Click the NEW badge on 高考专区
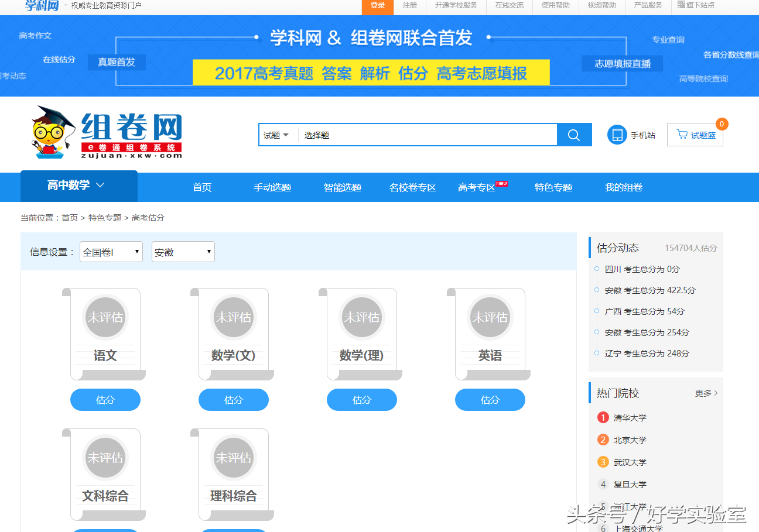 coord(501,183)
